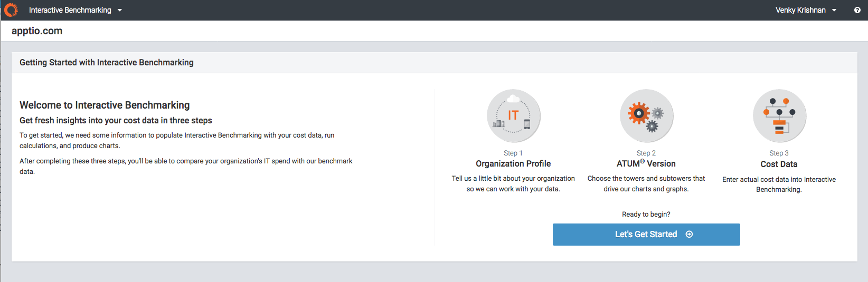This screenshot has width=868, height=282.
Task: Open the help question mark icon
Action: pos(857,10)
